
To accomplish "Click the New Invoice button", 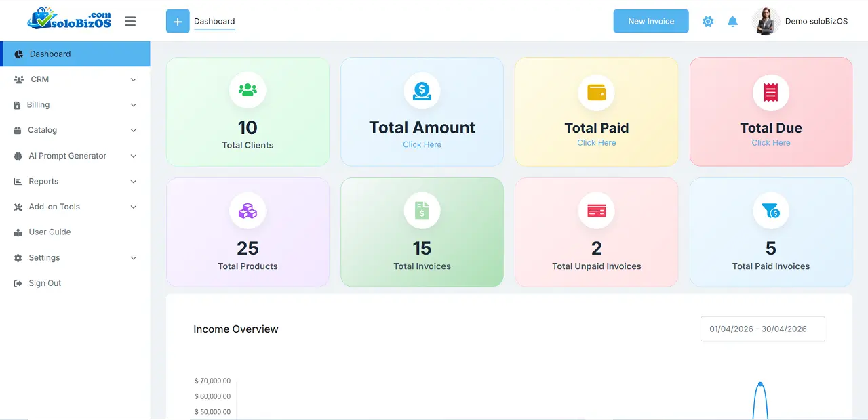I will pos(651,21).
